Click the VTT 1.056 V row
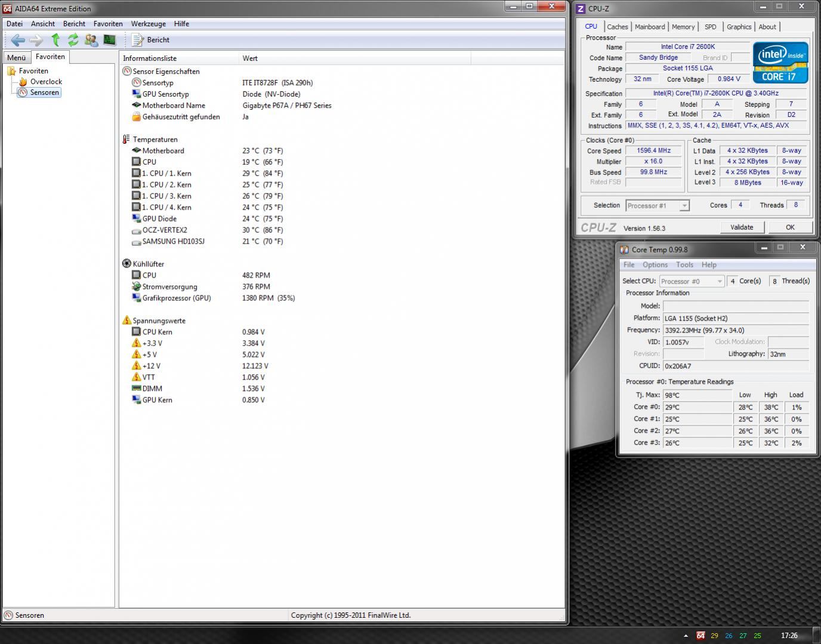The width and height of the screenshot is (821, 644). [341, 377]
